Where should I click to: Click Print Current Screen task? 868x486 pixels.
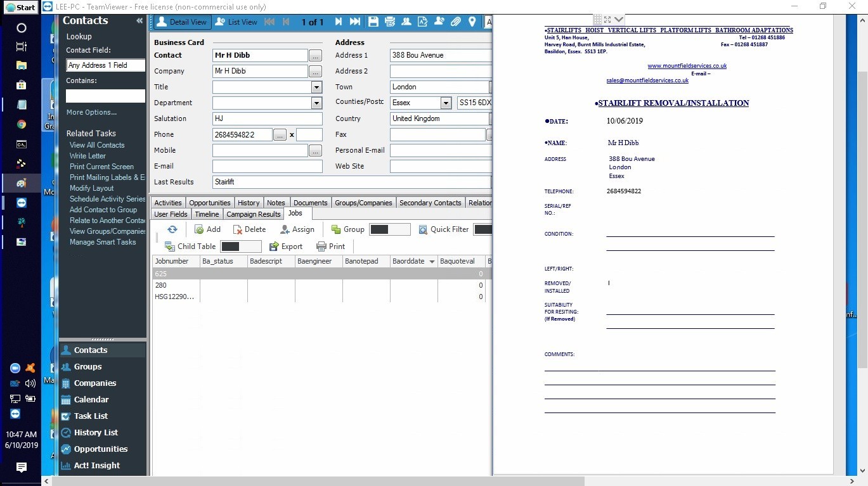101,167
